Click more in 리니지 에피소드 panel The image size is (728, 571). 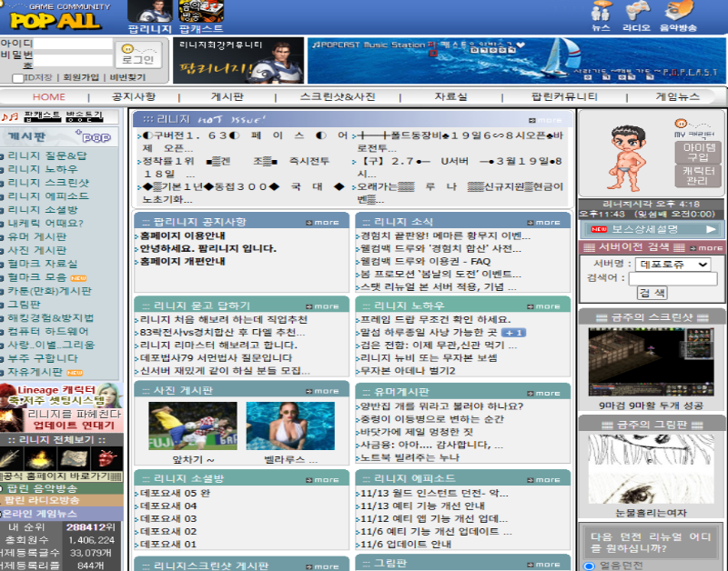543,479
